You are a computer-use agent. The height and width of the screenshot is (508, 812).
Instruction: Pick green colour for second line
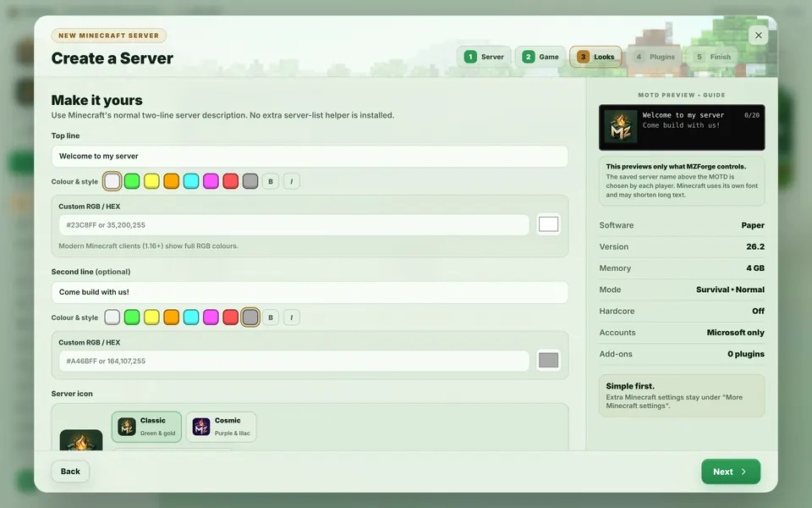click(x=132, y=317)
